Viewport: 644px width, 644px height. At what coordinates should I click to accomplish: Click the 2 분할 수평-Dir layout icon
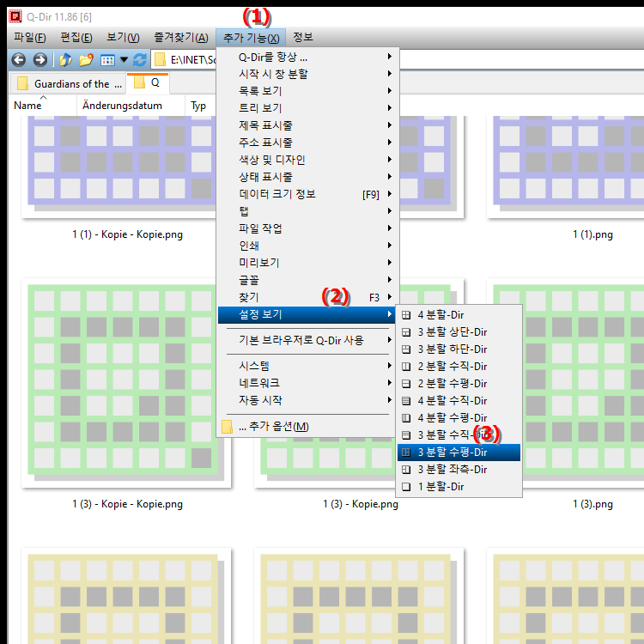click(406, 384)
